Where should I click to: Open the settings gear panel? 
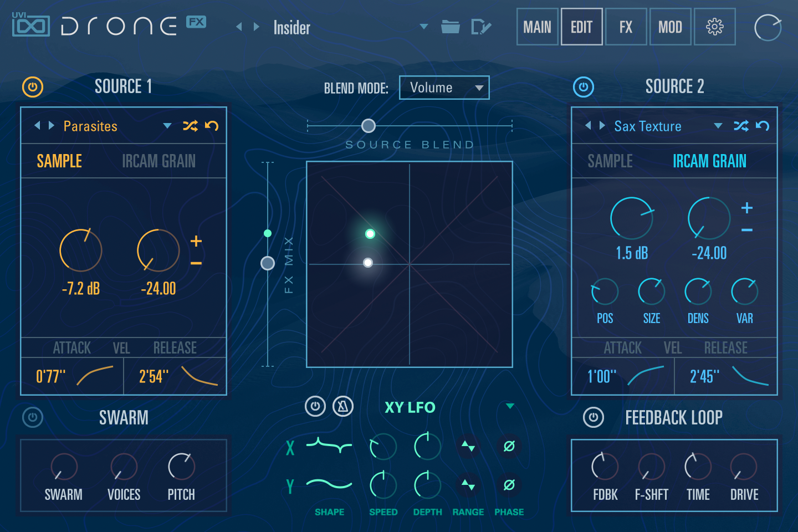point(715,26)
